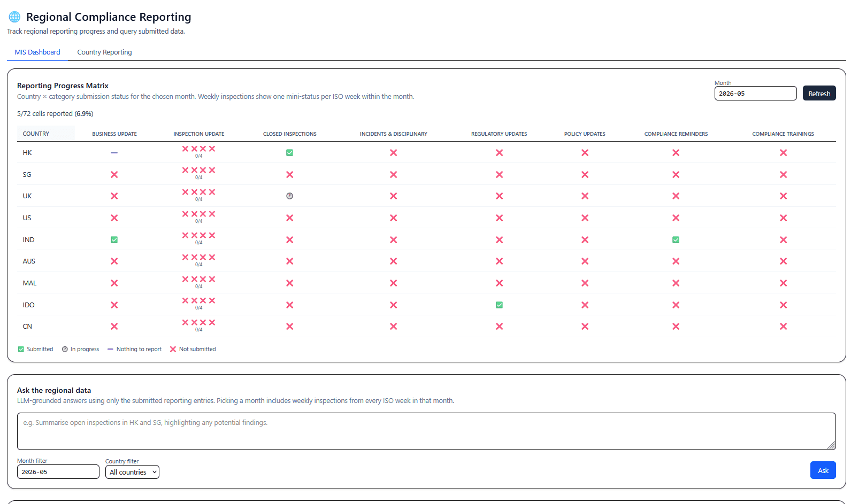Click IND Business Update submitted checkmark
This screenshot has width=851, height=504.
click(x=114, y=240)
